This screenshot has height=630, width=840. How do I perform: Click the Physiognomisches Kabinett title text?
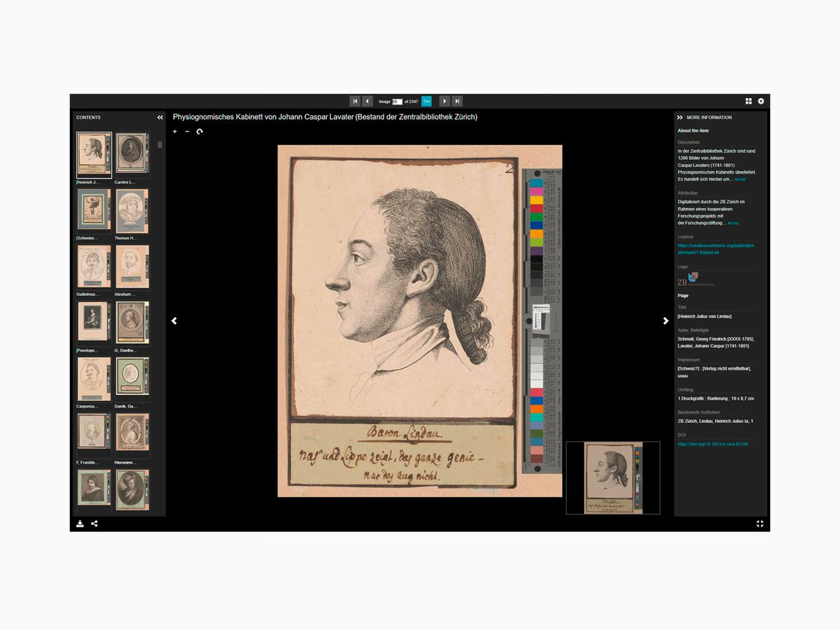[325, 117]
